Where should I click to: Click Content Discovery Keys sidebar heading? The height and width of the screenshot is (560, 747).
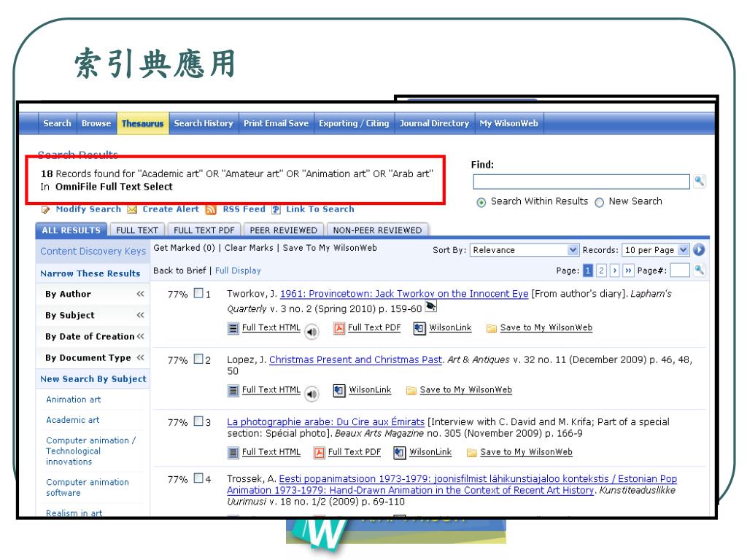point(93,251)
